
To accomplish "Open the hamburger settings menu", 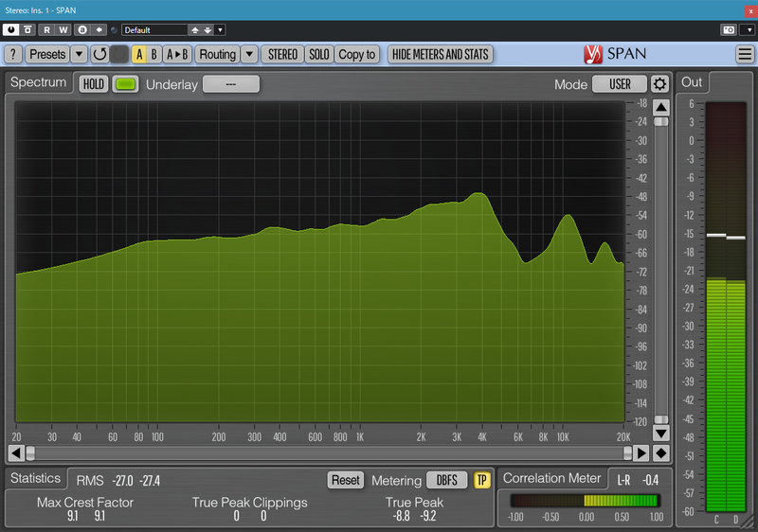I will pyautogui.click(x=745, y=54).
